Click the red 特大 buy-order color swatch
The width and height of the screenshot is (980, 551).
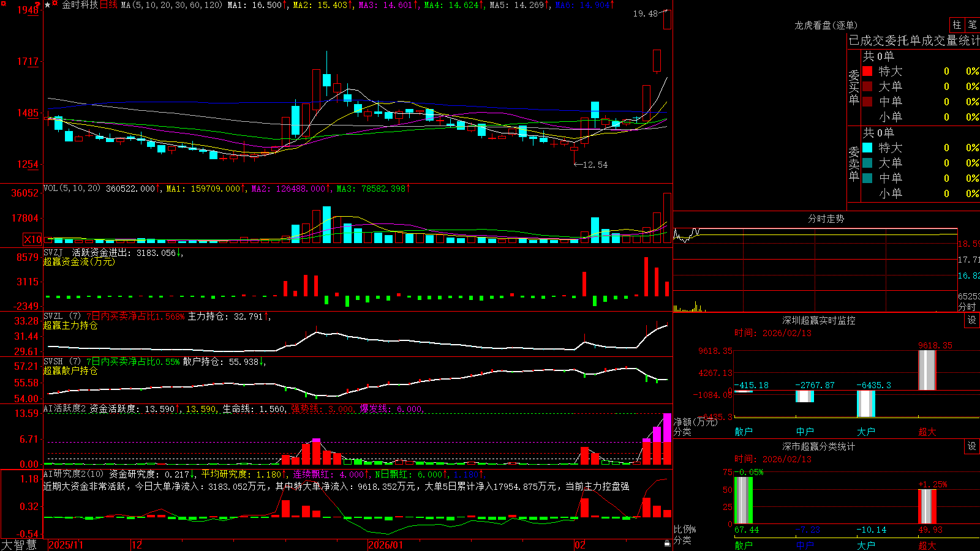pyautogui.click(x=867, y=71)
